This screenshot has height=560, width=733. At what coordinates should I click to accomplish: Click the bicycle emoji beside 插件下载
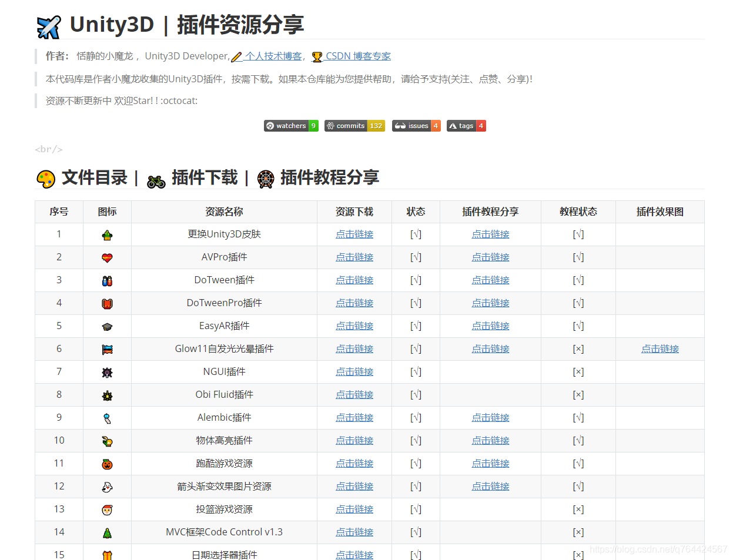click(156, 181)
